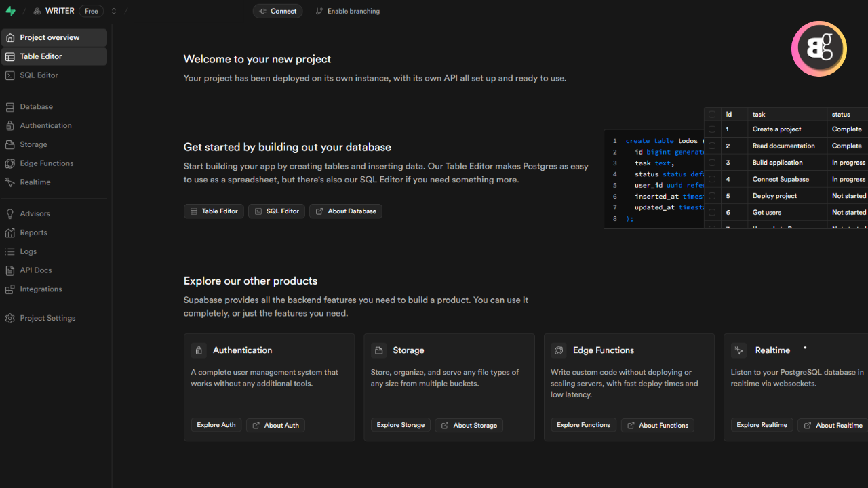Click the Realtime icon in sidebar

click(9, 182)
